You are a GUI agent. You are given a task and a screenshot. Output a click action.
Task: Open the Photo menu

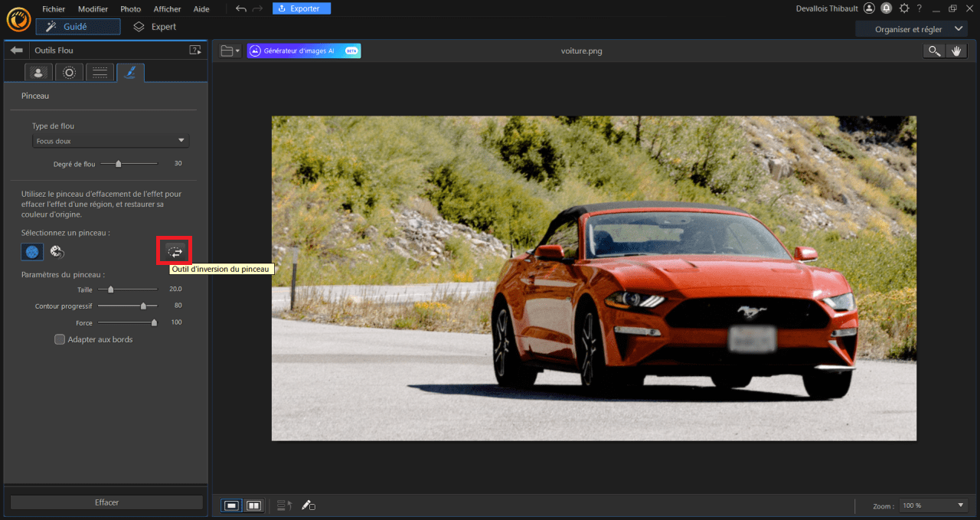pos(131,9)
